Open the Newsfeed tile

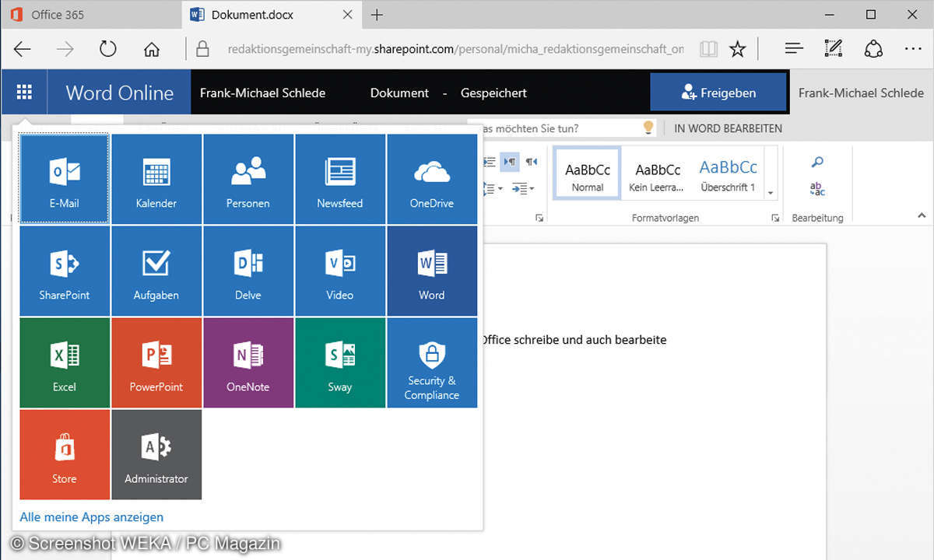(x=340, y=179)
